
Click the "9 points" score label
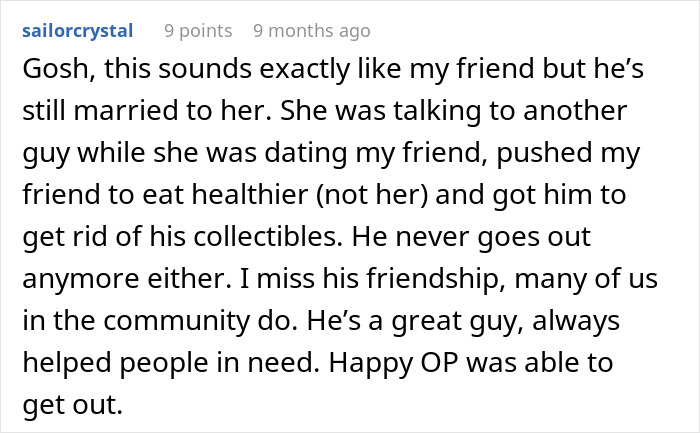click(x=198, y=30)
